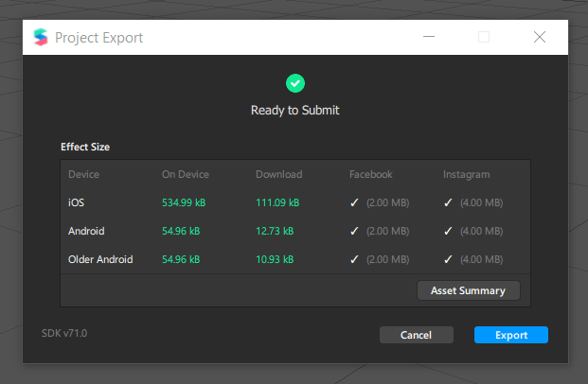Click the Facebook column header
588x384 pixels.
[371, 174]
